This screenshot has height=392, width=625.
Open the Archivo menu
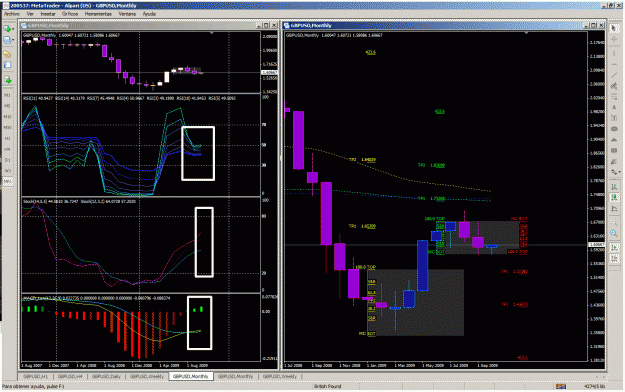[12, 14]
